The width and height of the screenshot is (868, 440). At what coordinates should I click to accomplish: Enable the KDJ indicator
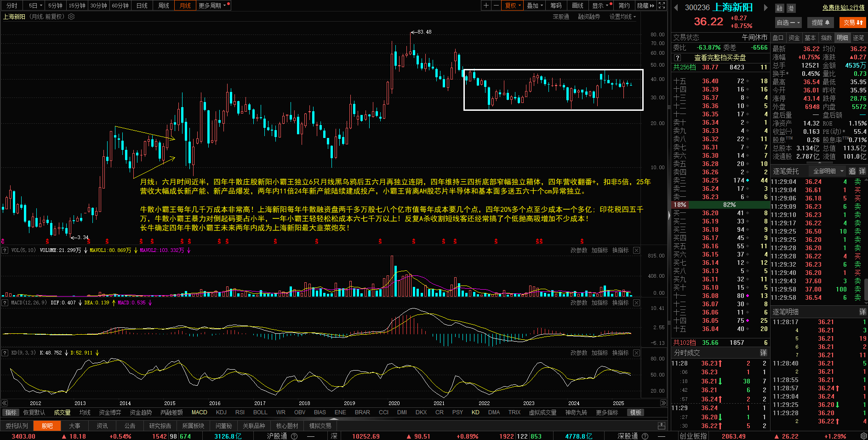pyautogui.click(x=221, y=412)
